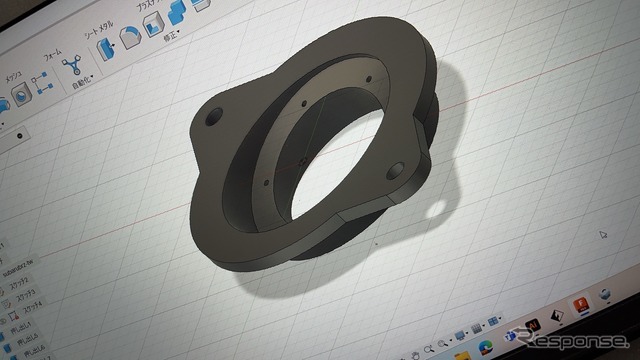Activate the Zoom Window tool
The width and height of the screenshot is (640, 360).
442,344
